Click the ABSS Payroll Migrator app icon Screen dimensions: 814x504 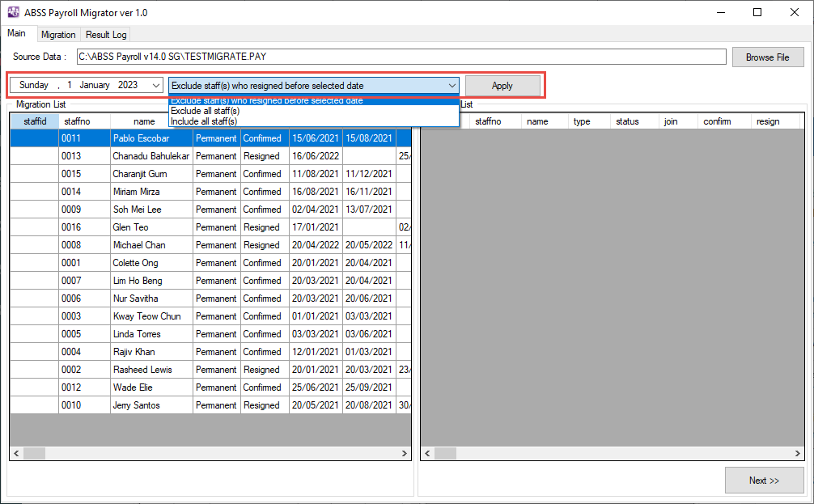[x=13, y=12]
